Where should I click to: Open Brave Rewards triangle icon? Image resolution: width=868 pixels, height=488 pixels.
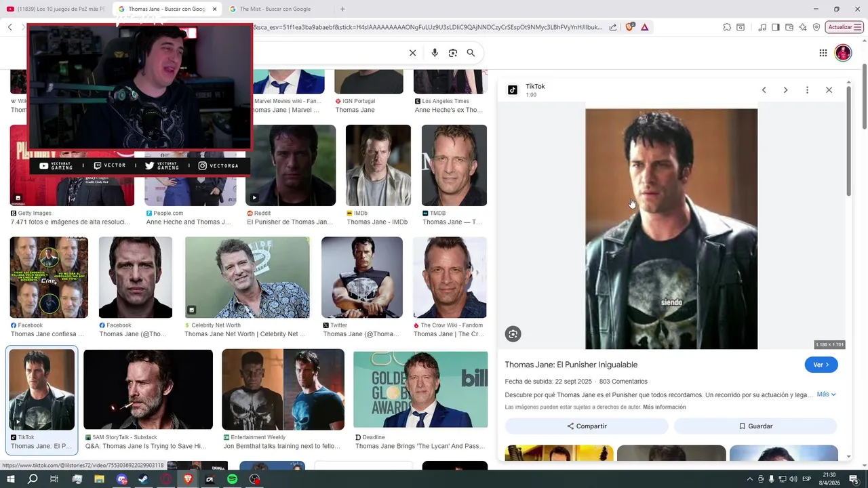(644, 27)
